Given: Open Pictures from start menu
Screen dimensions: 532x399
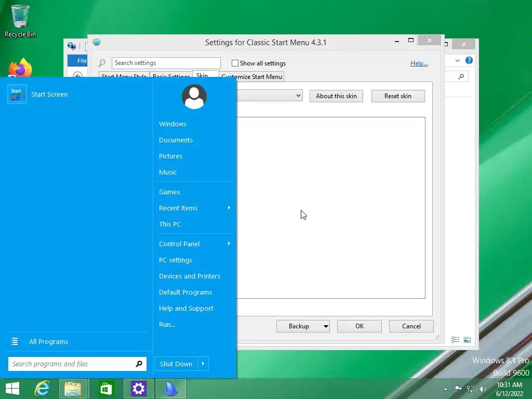Looking at the screenshot, I should click(x=170, y=156).
